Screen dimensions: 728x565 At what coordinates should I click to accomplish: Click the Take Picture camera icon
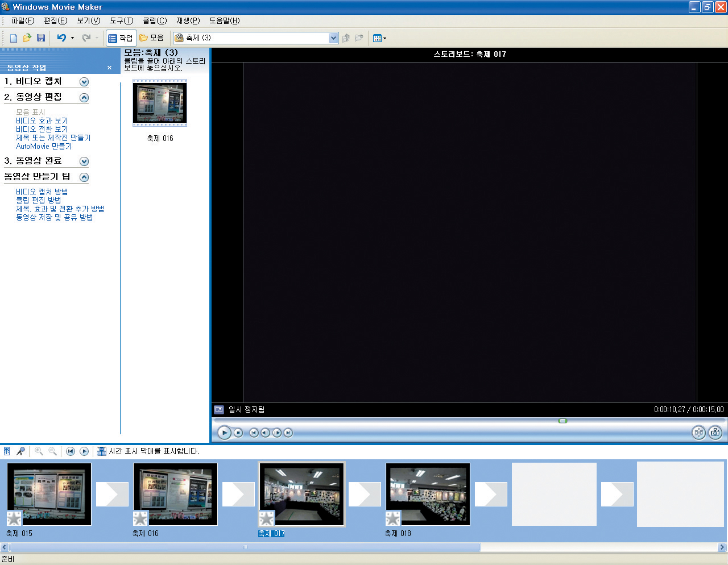[715, 433]
